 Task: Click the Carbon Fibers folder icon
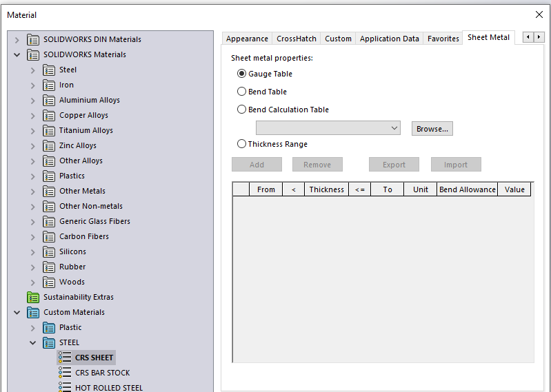(49, 236)
